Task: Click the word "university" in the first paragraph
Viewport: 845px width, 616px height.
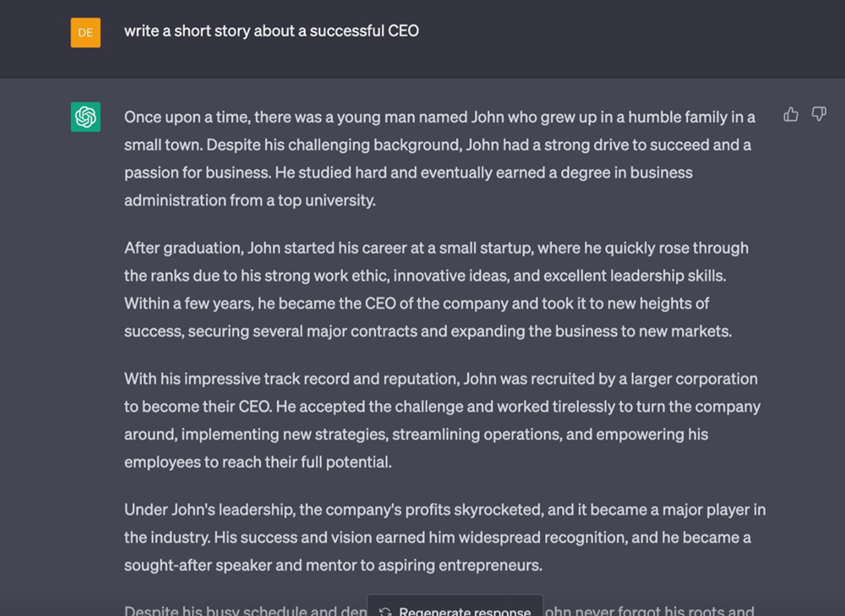Action: click(x=340, y=201)
